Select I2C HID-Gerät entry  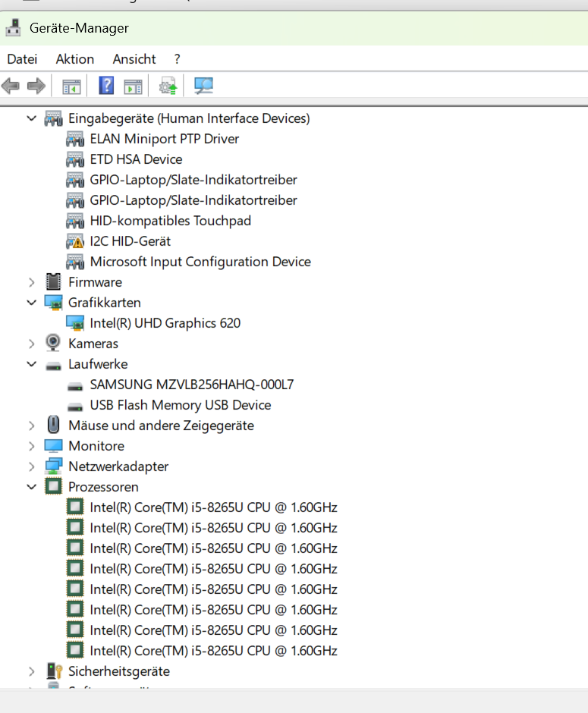pyautogui.click(x=130, y=241)
